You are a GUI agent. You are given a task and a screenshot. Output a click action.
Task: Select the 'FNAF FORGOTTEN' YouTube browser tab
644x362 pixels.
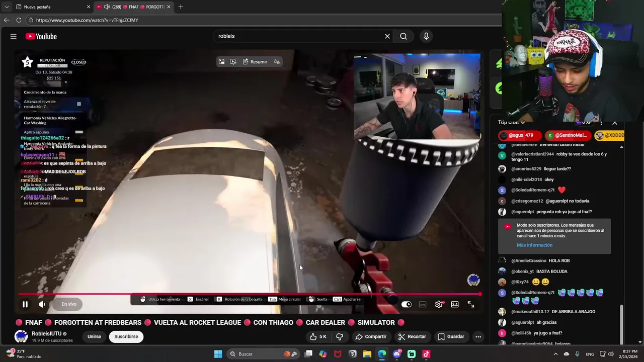tap(134, 7)
